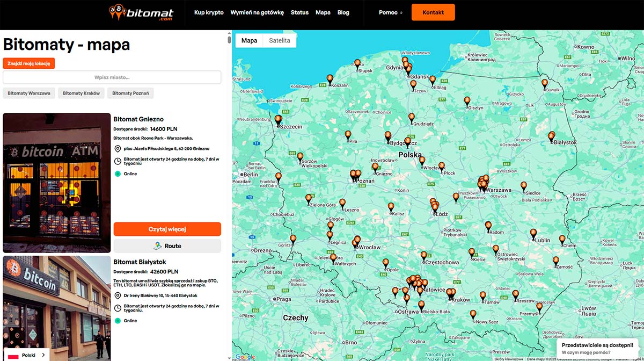Image resolution: width=644 pixels, height=361 pixels.
Task: Switch map to Mapa view
Action: 249,40
